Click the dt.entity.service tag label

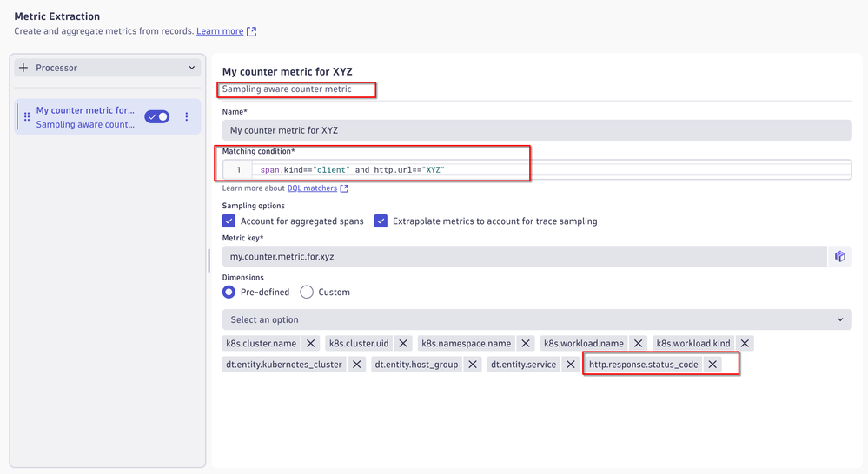[523, 365]
